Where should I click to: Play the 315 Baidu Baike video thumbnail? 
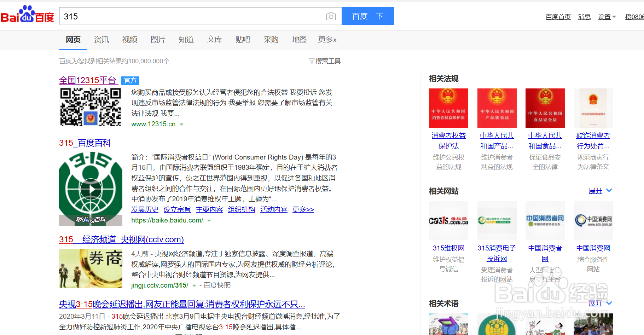(91, 189)
